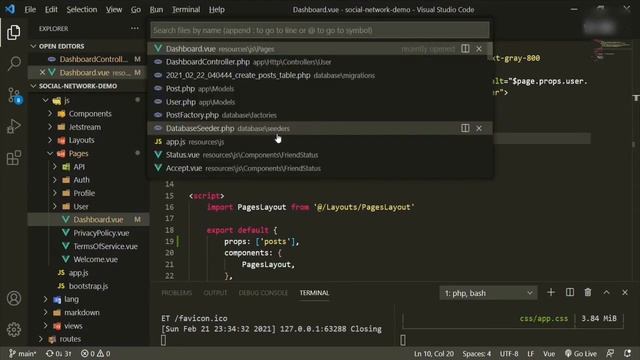Open the Edit menu
Screen dimensions: 640x360
[x=51, y=9]
